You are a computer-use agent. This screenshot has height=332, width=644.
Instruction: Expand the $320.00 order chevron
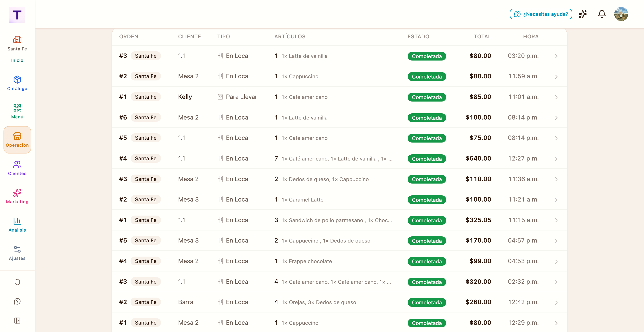(x=556, y=282)
